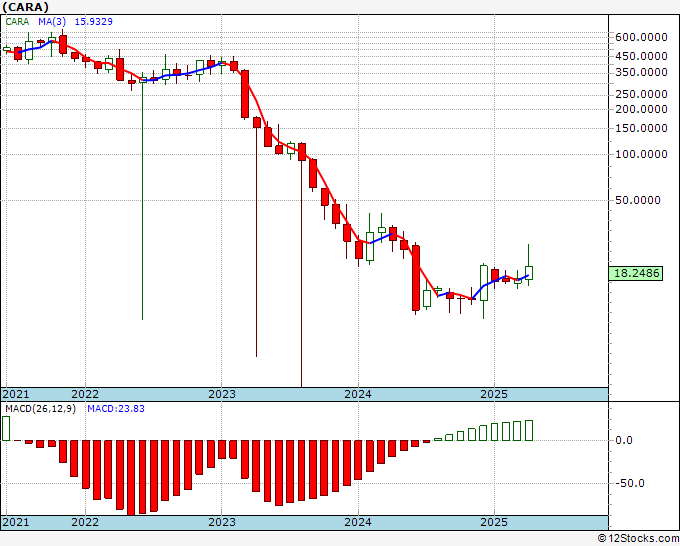Select the -50.0 MACD axis label

[630, 483]
